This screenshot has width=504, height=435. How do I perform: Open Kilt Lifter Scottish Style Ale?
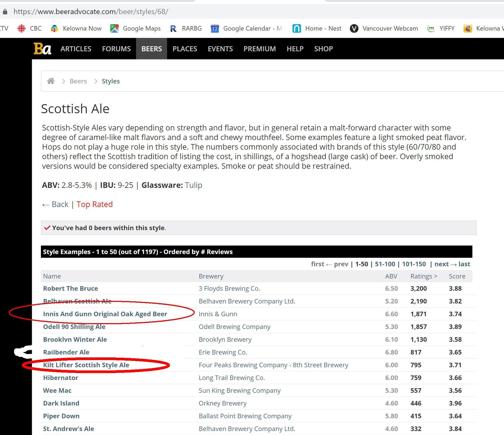86,365
